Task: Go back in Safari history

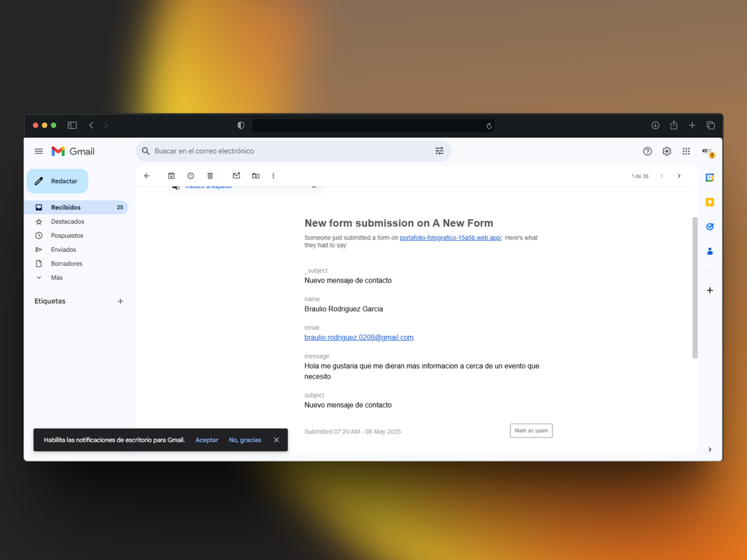Action: pos(91,125)
